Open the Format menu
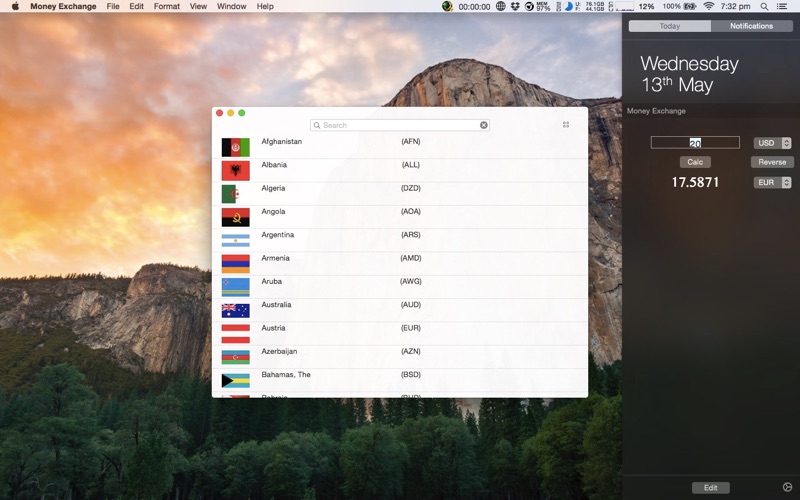This screenshot has width=800, height=500. click(x=167, y=6)
